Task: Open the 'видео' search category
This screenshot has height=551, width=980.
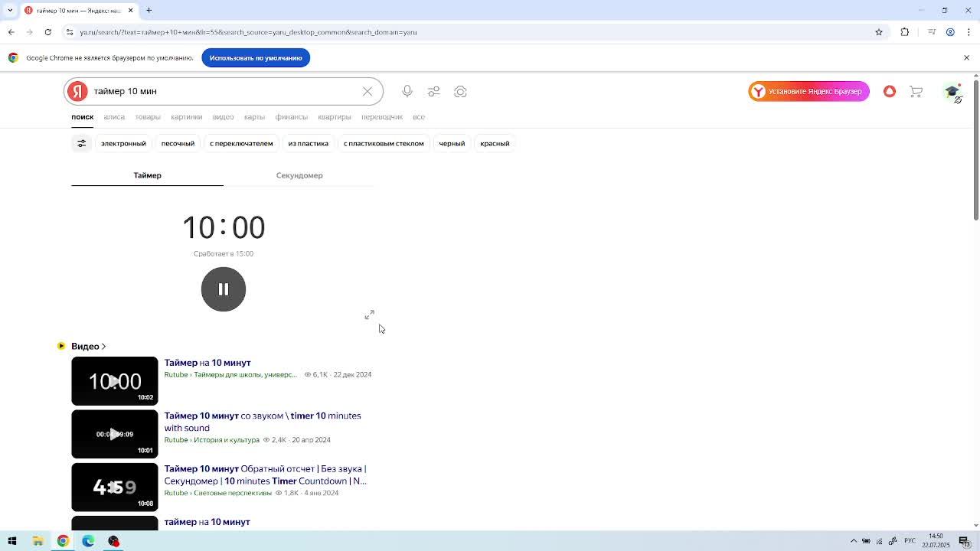Action: click(x=223, y=117)
